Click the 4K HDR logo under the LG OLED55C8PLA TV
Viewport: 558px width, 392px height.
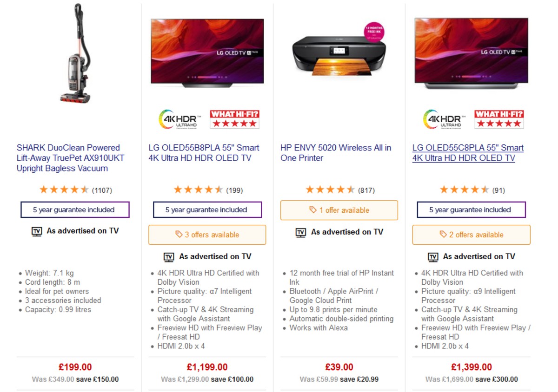(444, 118)
